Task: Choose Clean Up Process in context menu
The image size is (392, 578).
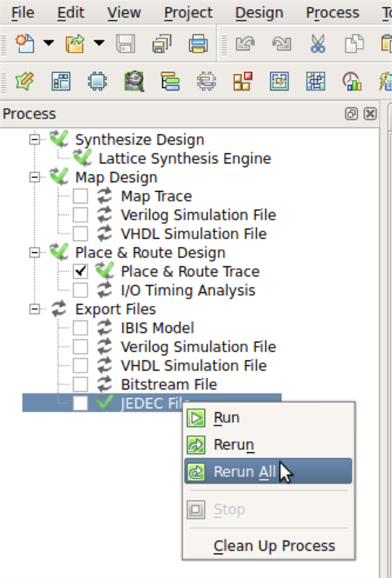Action: click(x=274, y=546)
